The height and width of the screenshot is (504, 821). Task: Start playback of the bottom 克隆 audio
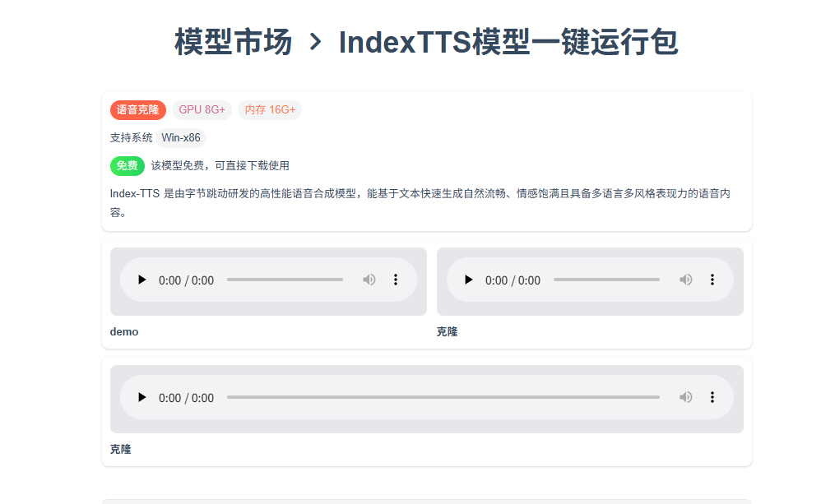[141, 397]
